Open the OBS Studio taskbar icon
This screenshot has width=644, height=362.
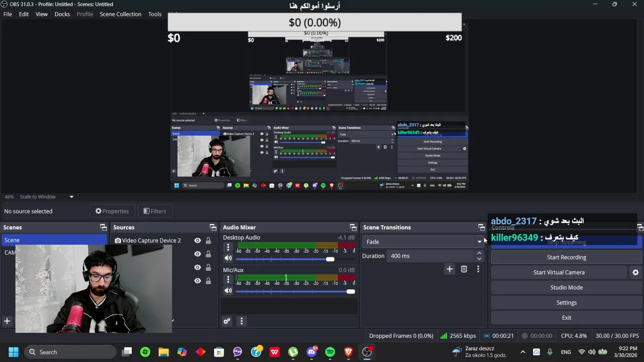(x=367, y=352)
